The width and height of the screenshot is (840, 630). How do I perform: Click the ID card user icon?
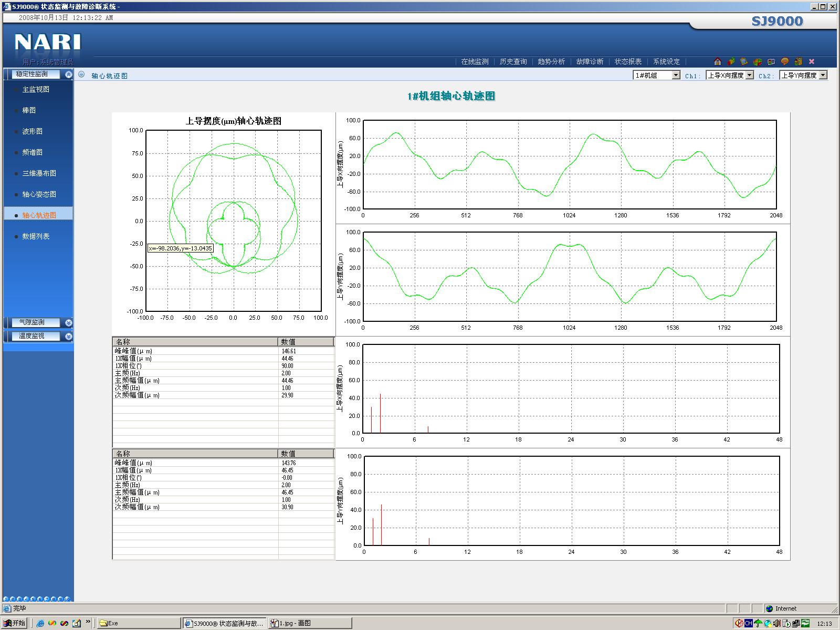[771, 61]
